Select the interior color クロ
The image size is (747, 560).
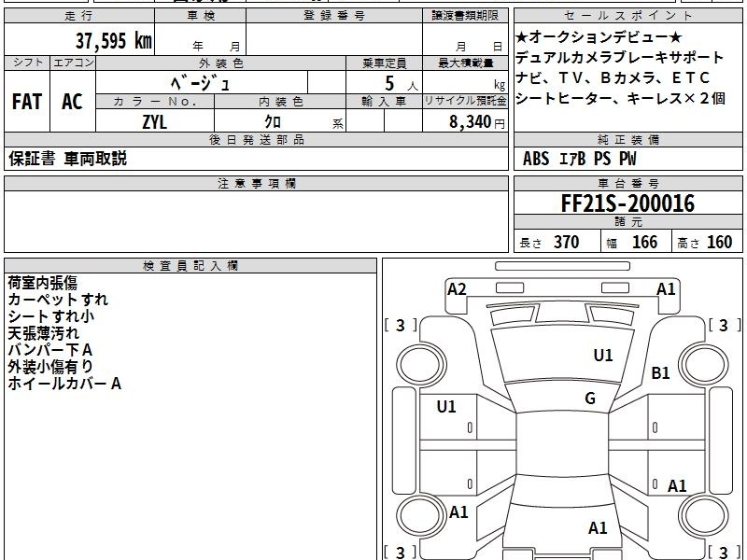(273, 122)
